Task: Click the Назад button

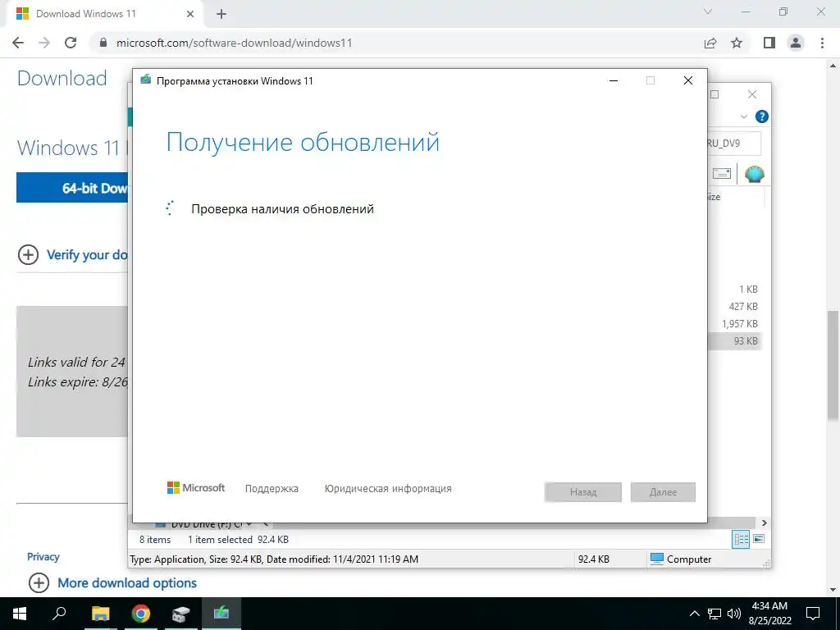Action: pyautogui.click(x=583, y=492)
